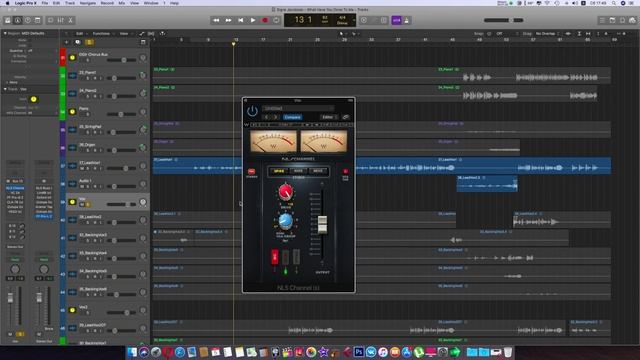This screenshot has width=640, height=360.
Task: Open the plugin preset name dropdown
Action: (x=298, y=108)
